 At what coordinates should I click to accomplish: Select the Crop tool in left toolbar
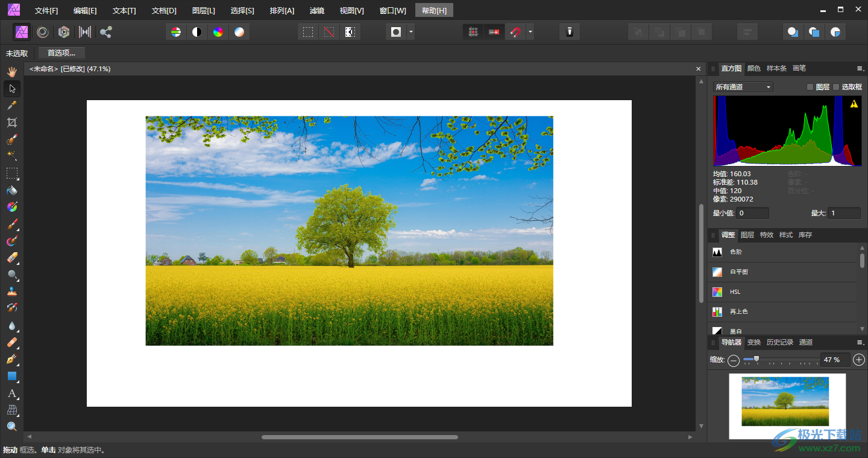[11, 122]
